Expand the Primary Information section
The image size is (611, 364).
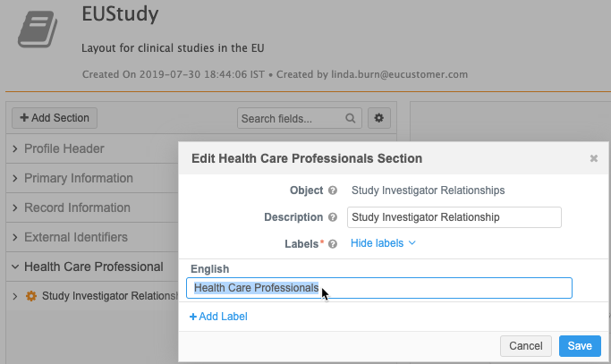pyautogui.click(x=15, y=178)
